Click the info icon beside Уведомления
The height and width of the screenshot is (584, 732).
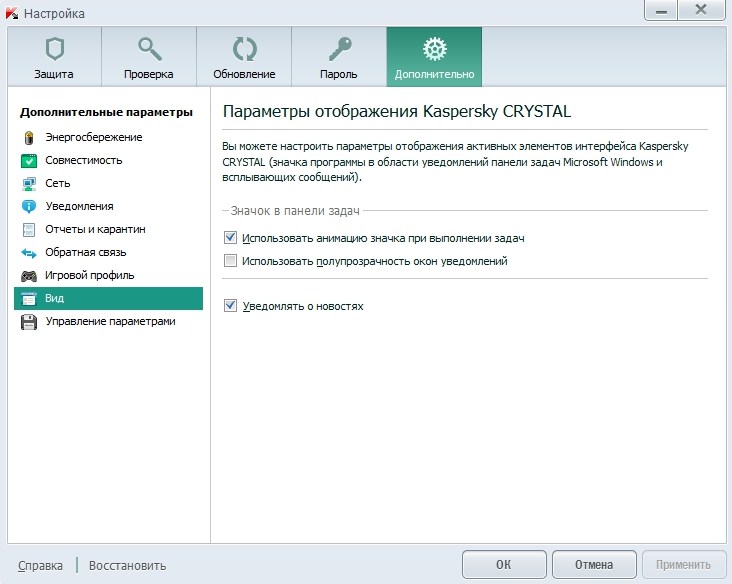click(28, 207)
